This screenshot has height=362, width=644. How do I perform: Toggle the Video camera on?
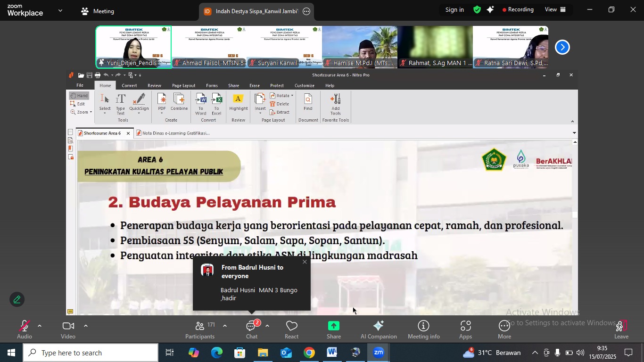coord(68,329)
